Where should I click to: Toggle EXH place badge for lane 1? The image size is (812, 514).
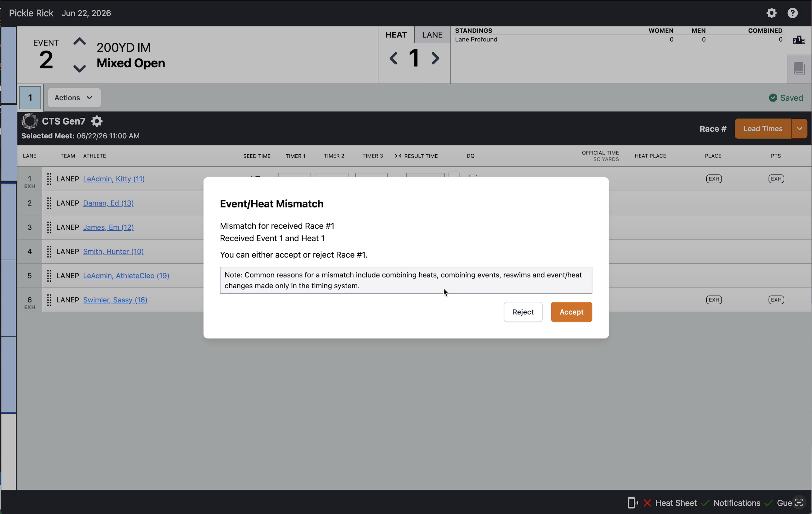[714, 179]
